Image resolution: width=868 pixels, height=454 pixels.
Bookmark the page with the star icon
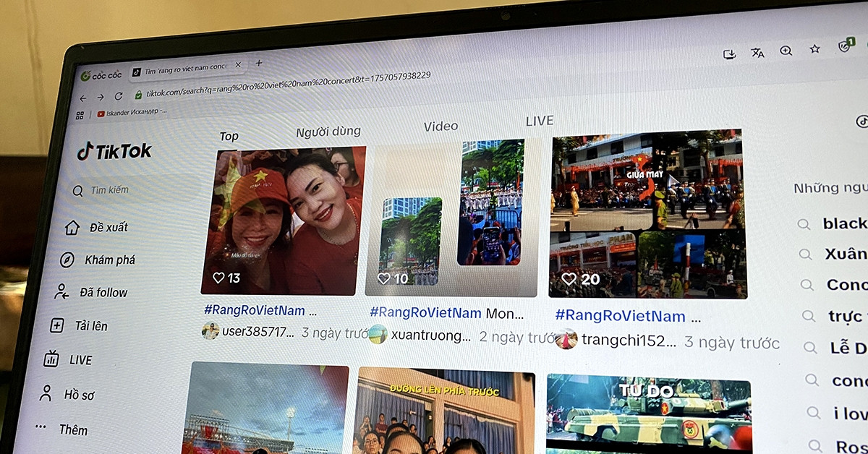pyautogui.click(x=816, y=49)
